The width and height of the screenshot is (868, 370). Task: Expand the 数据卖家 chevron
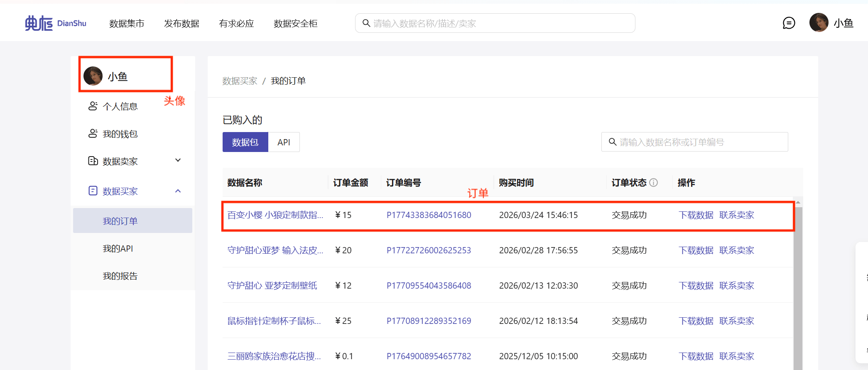(x=178, y=161)
